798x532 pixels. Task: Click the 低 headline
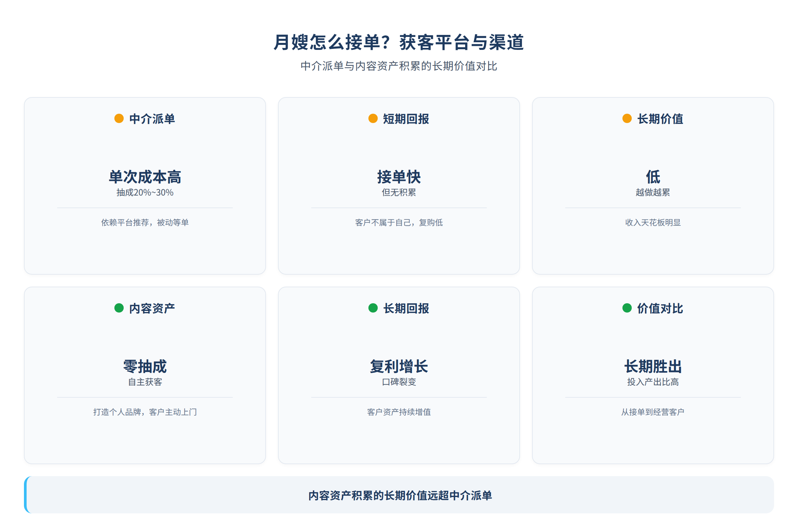(653, 177)
